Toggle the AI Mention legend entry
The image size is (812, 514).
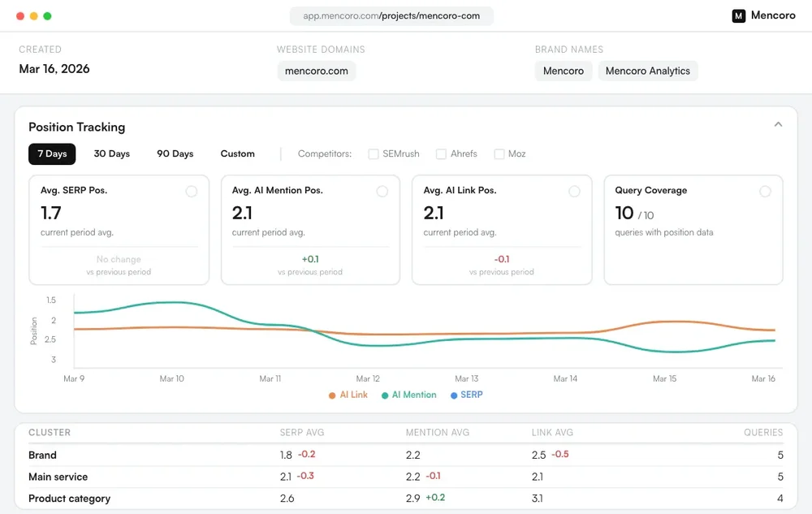(x=409, y=395)
